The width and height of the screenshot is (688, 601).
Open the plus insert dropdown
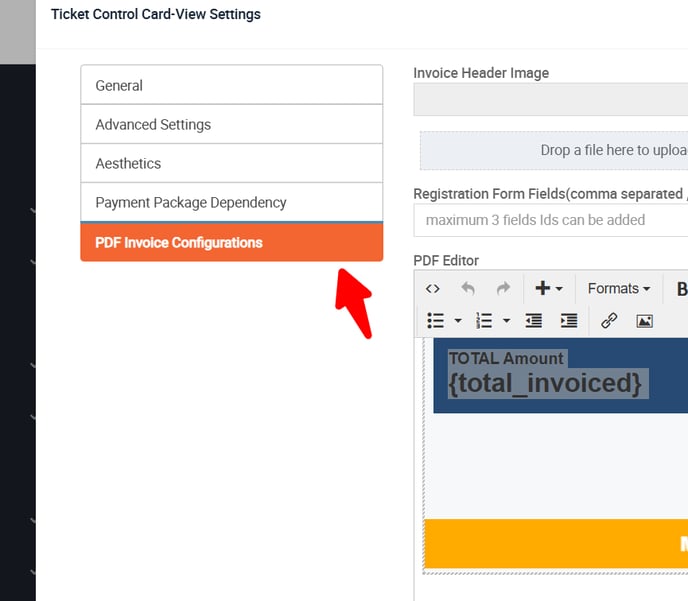[549, 289]
